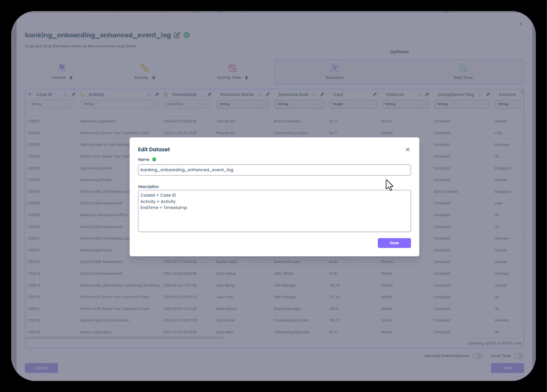The image size is (547, 392).
Task: Click the Resource mapping icon
Action: click(334, 68)
